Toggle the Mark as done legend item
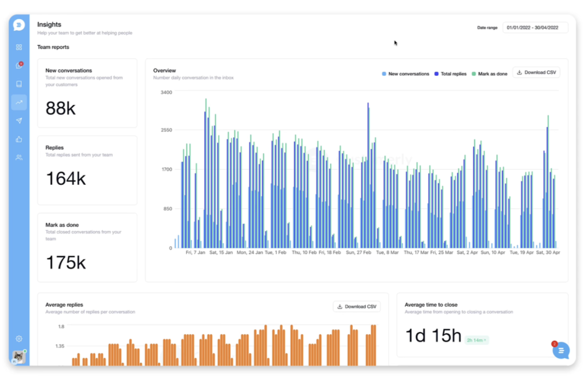Viewport: 588px width, 381px height. (489, 74)
